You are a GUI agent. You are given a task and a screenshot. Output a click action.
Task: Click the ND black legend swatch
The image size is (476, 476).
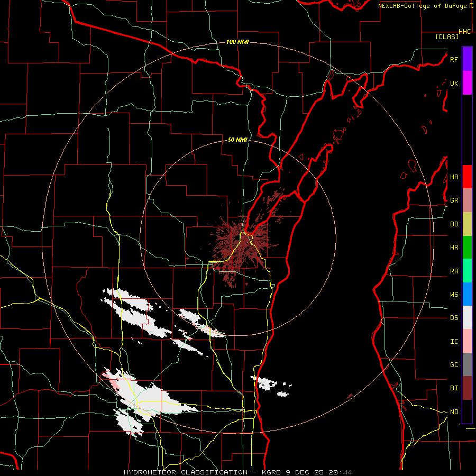[467, 411]
